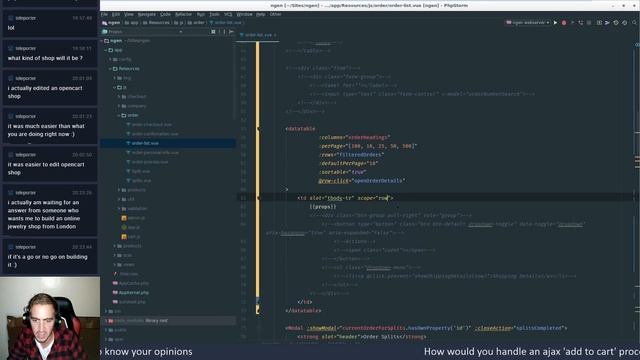Click the red Debug button in toolbar
This screenshot has height=360, width=640.
[564, 23]
